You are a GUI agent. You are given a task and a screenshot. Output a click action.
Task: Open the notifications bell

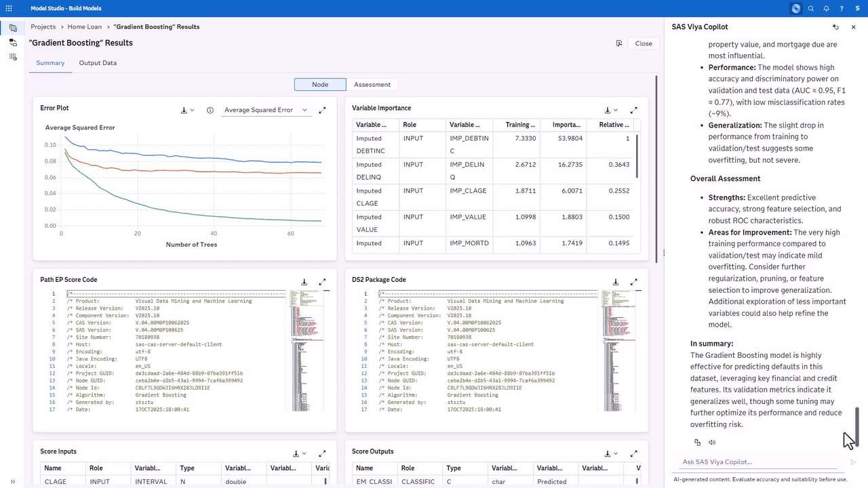(x=826, y=9)
